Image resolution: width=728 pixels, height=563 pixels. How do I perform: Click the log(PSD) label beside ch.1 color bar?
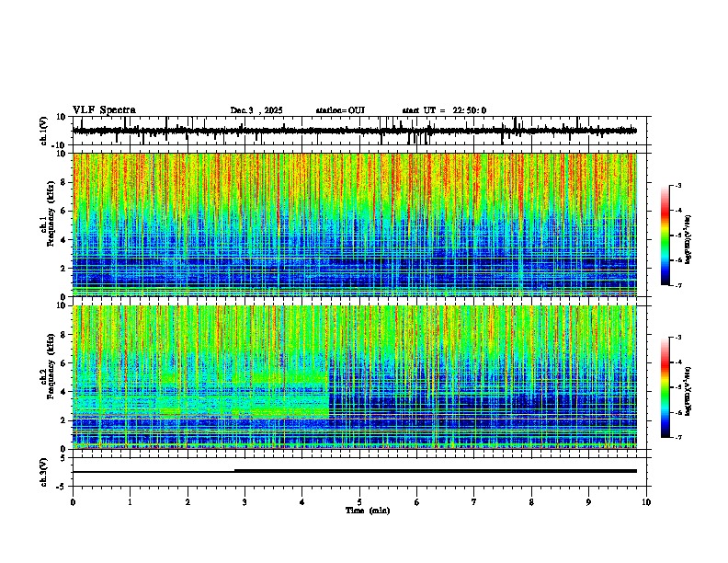(688, 239)
